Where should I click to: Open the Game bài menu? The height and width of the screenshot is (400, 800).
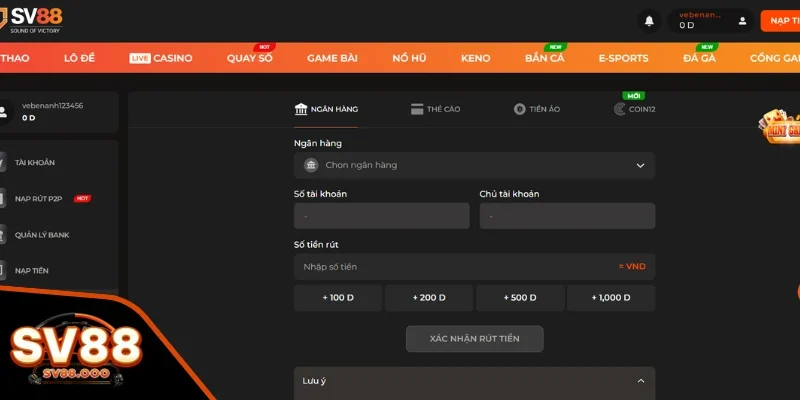click(x=332, y=58)
